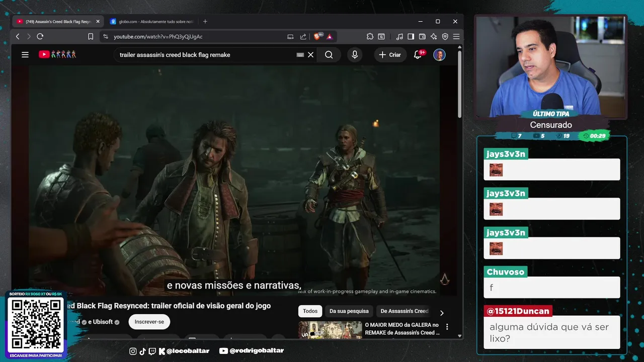This screenshot has height=362, width=644.
Task: Click the browser forward arrow
Action: coord(29,36)
